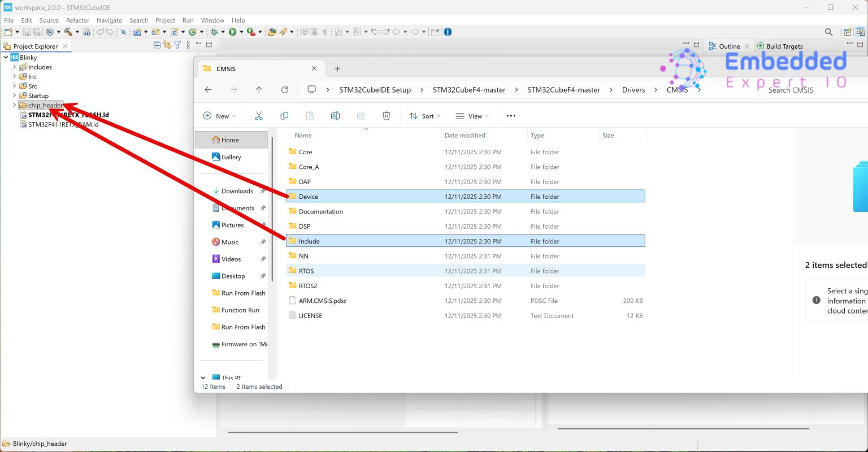Screen dimensions: 868x452
Task: Click the See more ellipsis button in File Explorer
Action: click(511, 116)
